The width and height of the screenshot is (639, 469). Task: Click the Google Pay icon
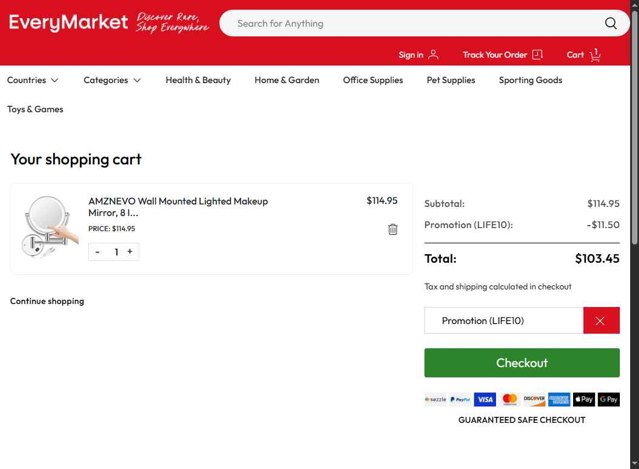pos(609,399)
